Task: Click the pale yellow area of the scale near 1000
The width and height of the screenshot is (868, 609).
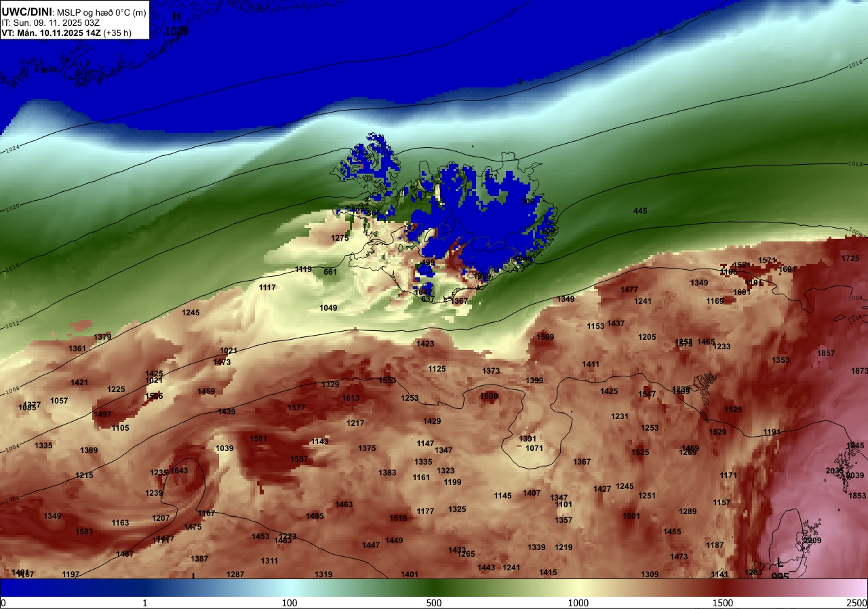Action: point(578,587)
